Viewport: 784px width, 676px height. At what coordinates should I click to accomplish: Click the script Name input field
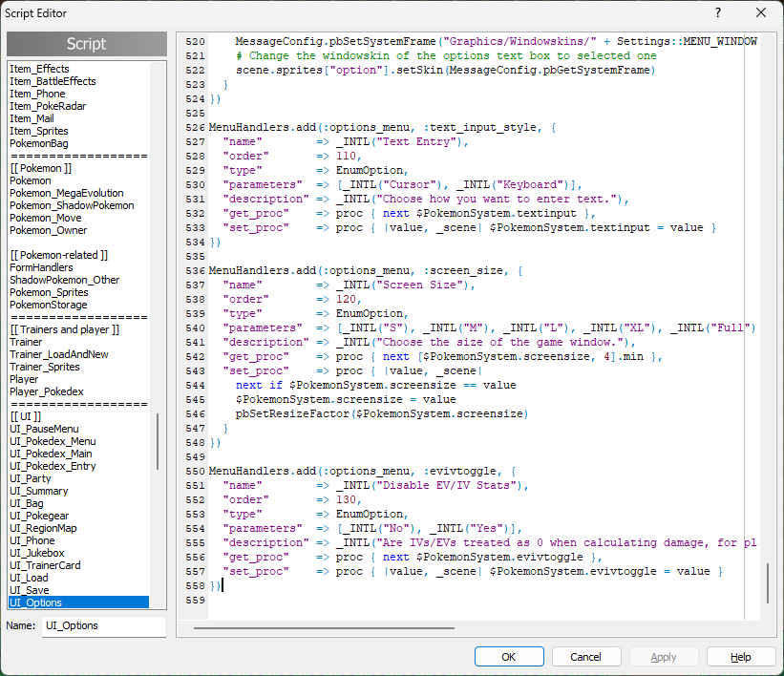[x=103, y=626]
